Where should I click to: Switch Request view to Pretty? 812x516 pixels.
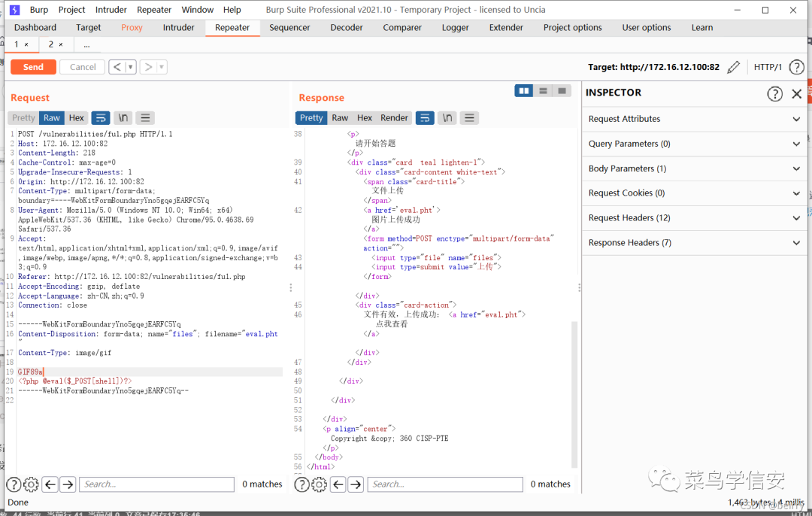point(23,118)
